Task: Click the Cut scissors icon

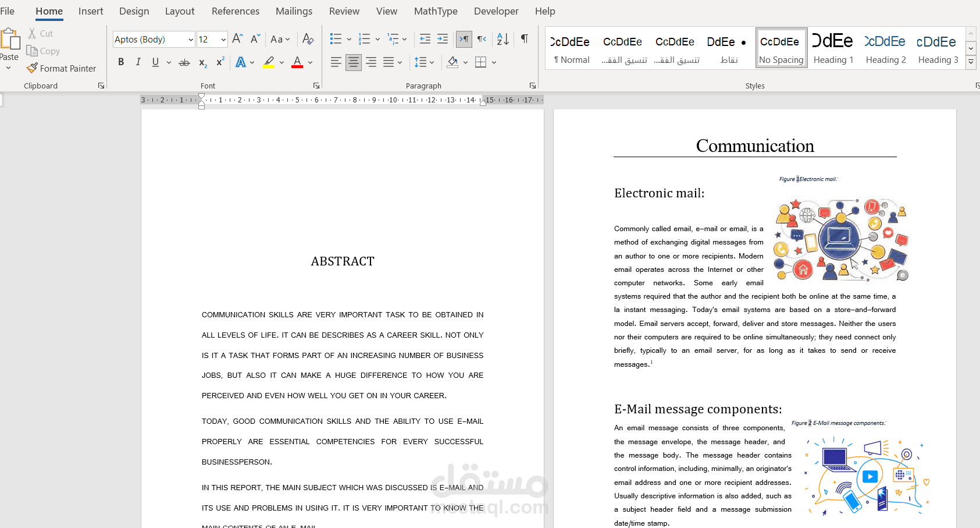Action: click(33, 34)
